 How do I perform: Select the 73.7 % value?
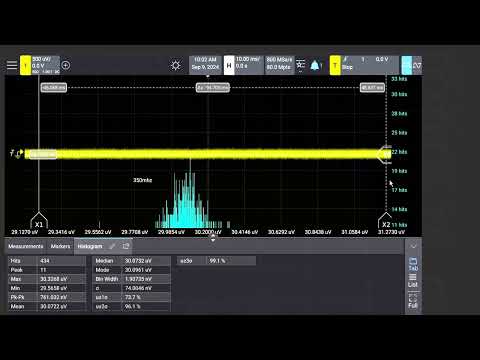click(x=133, y=297)
